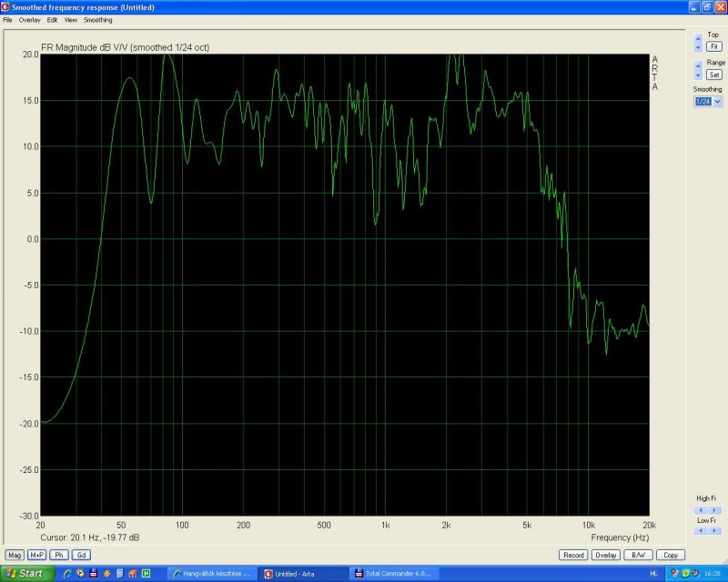Open the Smoothing menu
This screenshot has height=582, width=728.
(98, 20)
